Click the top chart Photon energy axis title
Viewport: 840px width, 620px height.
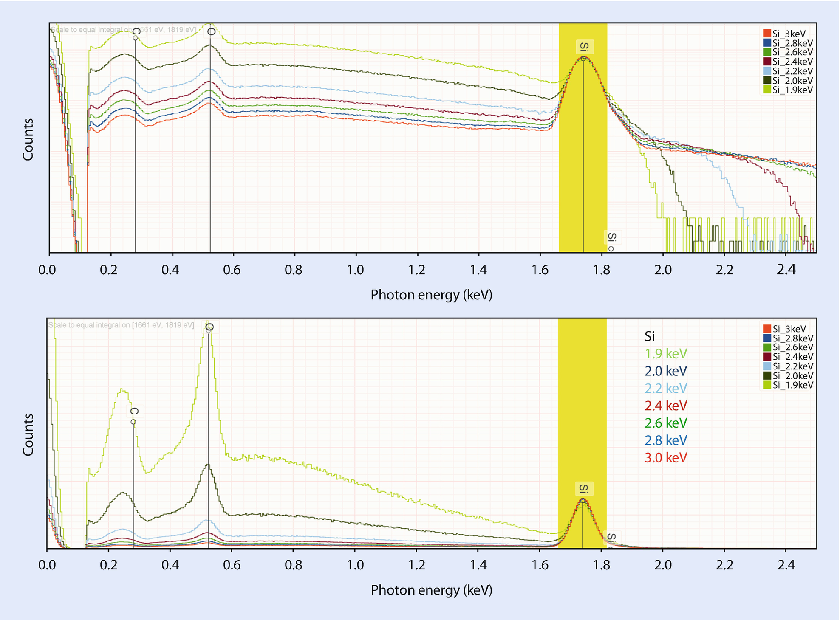click(x=432, y=295)
